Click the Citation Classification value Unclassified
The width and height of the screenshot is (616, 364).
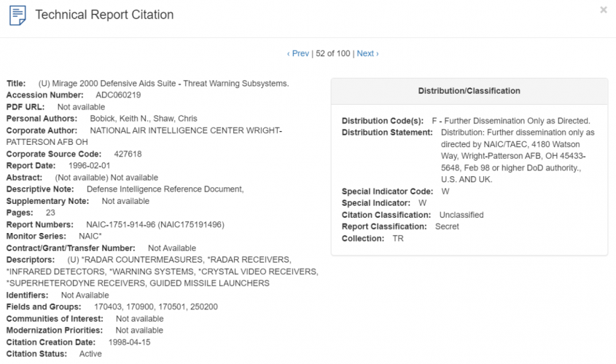(x=461, y=215)
